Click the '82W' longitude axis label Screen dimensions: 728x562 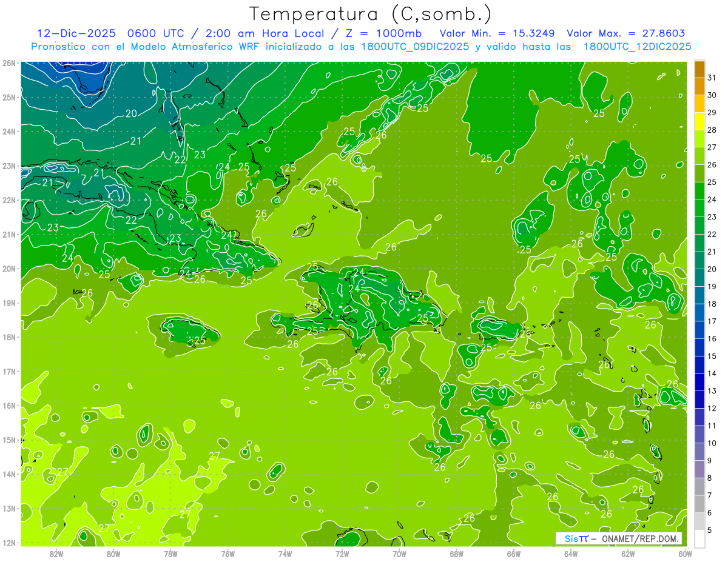pyautogui.click(x=56, y=554)
